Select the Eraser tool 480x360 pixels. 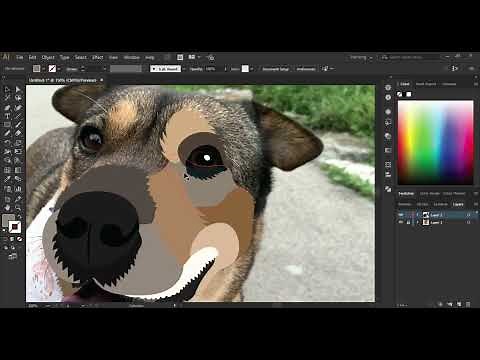click(x=18, y=133)
